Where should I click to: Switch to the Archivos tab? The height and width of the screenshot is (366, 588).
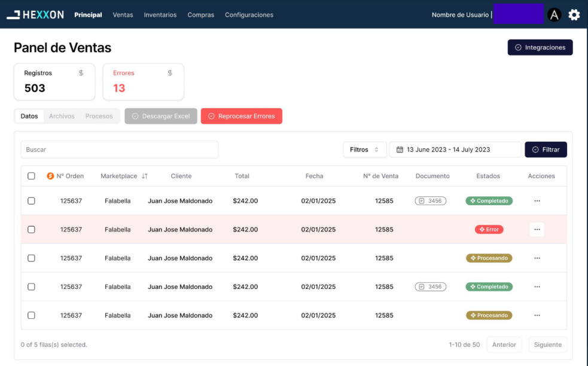tap(62, 116)
